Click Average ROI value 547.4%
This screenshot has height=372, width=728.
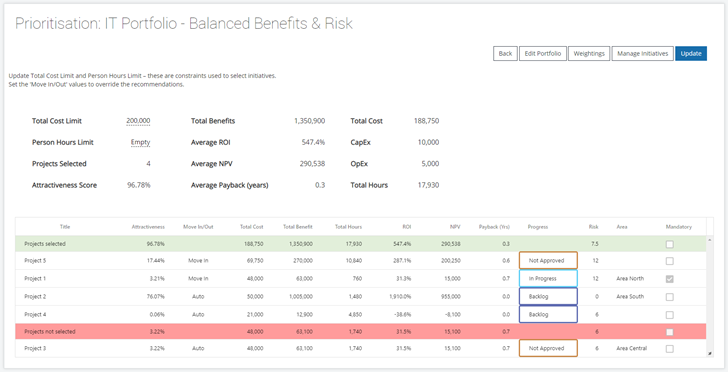(x=313, y=143)
